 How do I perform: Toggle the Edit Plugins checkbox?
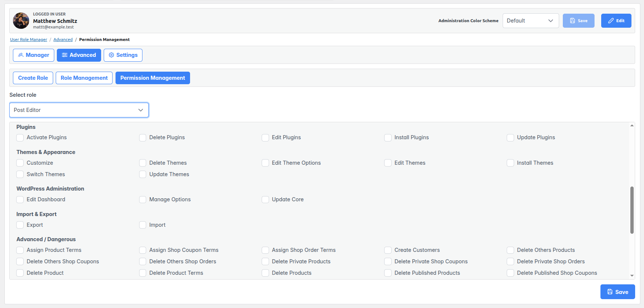point(265,138)
